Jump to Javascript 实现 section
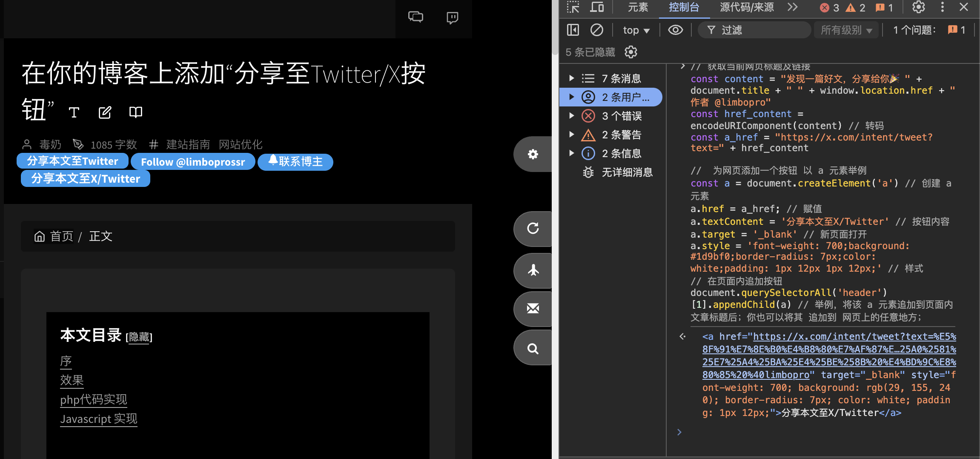This screenshot has height=459, width=980. [x=99, y=419]
